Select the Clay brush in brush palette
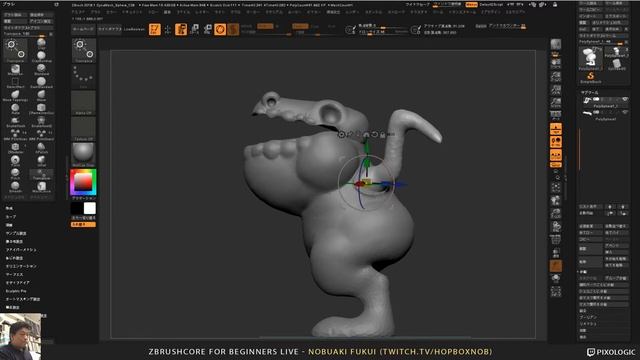Screen dimensions: 640x360 pos(41,43)
